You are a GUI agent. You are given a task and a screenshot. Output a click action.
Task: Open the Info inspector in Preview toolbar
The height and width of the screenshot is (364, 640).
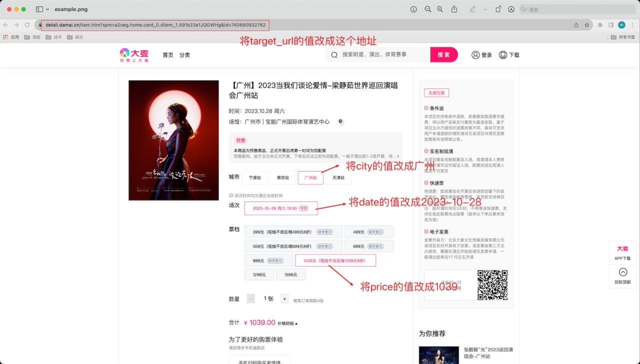pos(414,9)
